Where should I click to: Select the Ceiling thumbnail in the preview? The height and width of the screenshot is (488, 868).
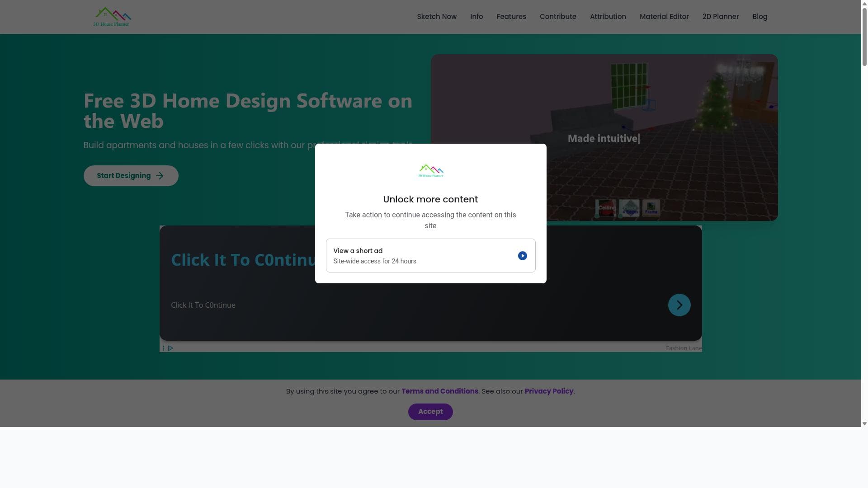pos(606,208)
